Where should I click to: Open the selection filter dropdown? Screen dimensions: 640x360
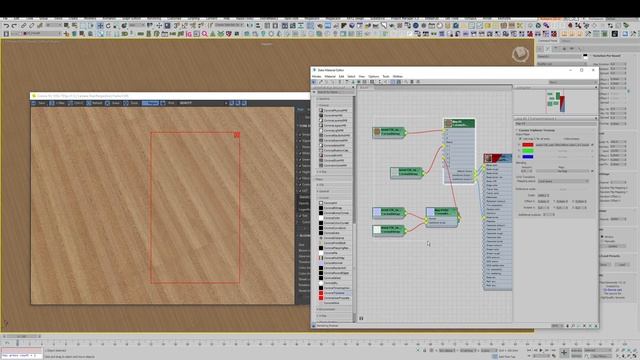click(54, 25)
